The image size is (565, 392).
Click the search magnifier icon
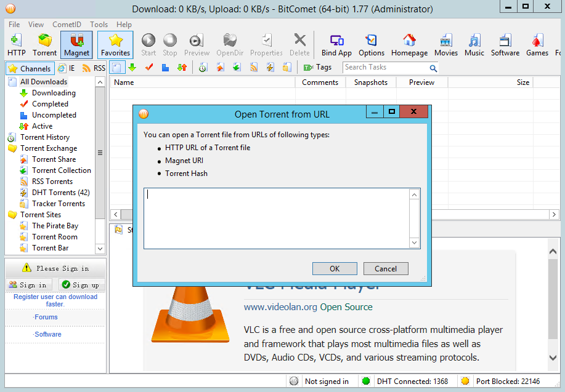(433, 68)
